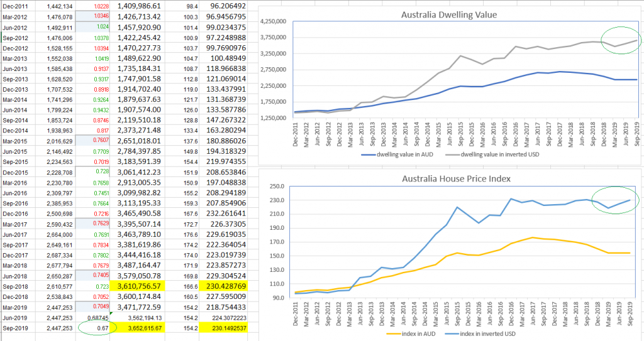Select cell with index 149.8
Viewport: 644px width, 341px height.
[x=191, y=151]
